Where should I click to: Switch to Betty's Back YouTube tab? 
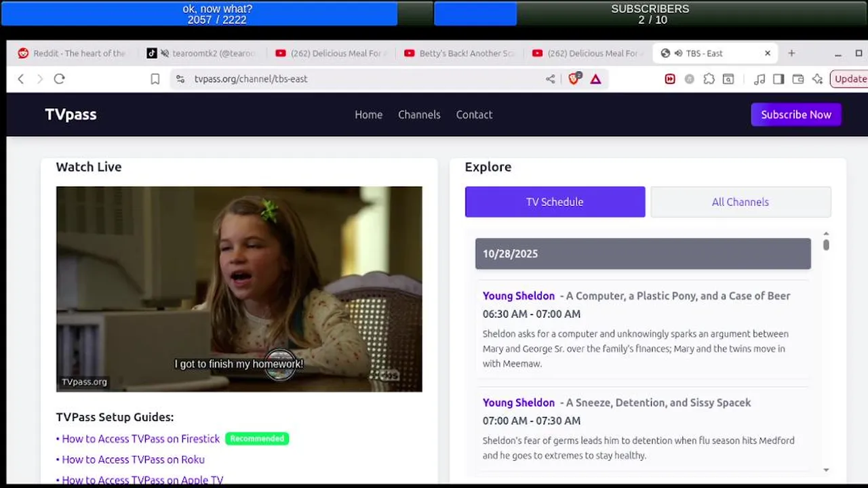[459, 54]
